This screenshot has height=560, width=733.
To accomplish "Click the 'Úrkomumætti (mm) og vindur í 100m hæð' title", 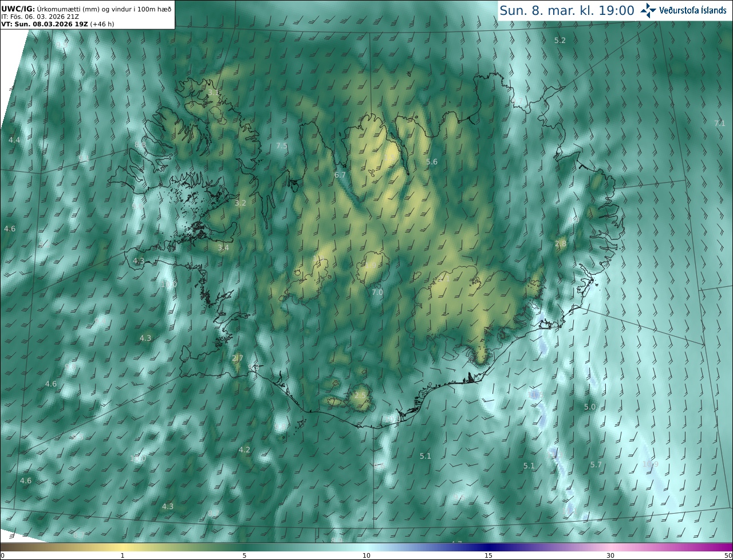I will [x=104, y=9].
